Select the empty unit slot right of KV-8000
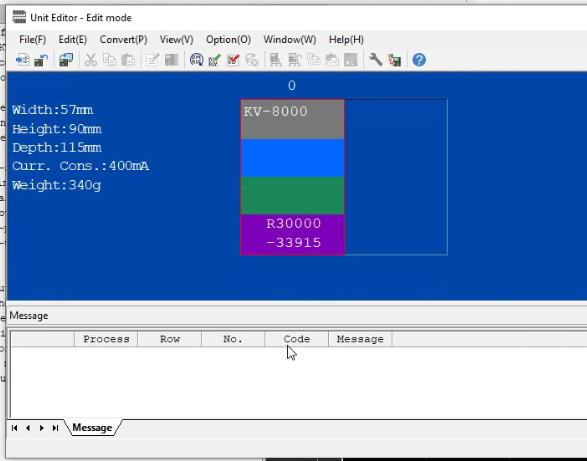Screen dimensions: 587x461 point(396,177)
